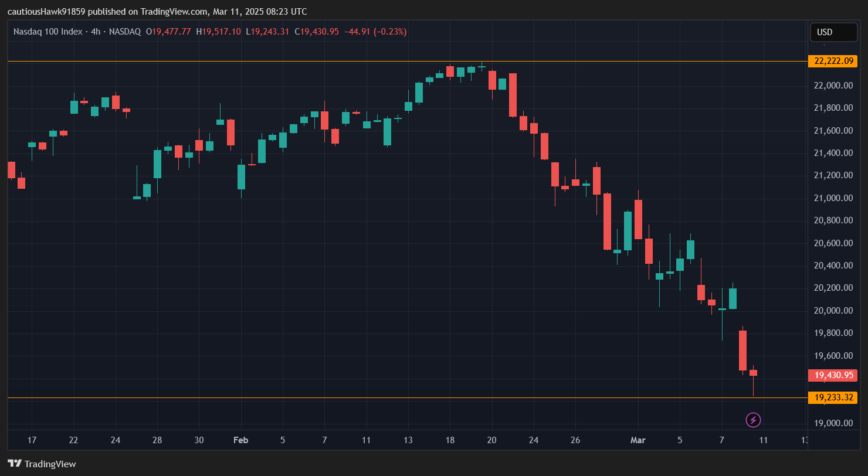
Task: Click the orange 22,222.09 resistance level label
Action: (x=833, y=61)
